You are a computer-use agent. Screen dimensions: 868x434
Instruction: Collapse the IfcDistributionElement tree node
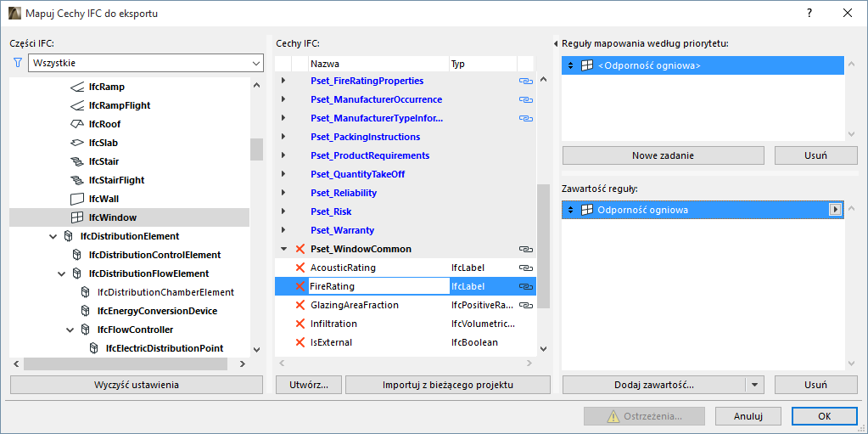point(53,236)
